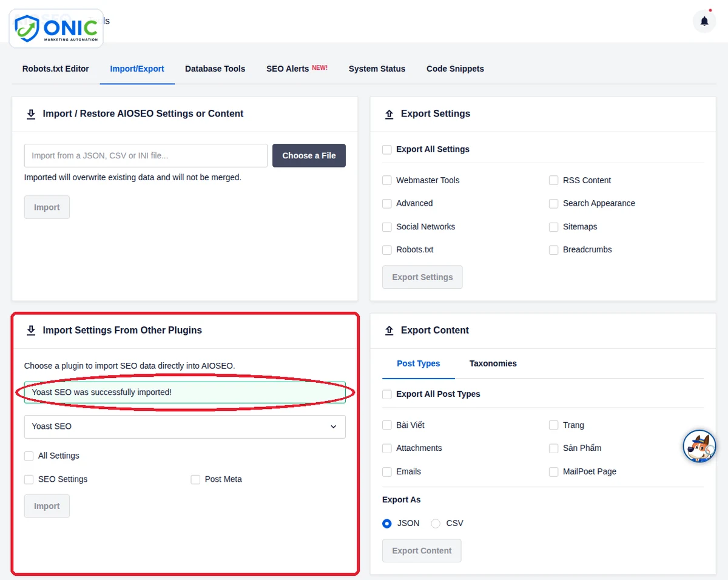The image size is (728, 580).
Task: Tick the Search Appearance checkbox
Action: (x=553, y=203)
